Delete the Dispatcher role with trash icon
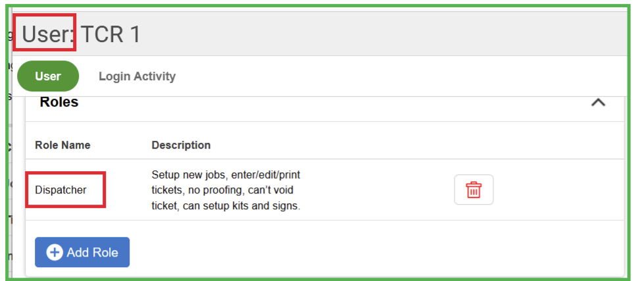The height and width of the screenshot is (281, 644). [473, 190]
